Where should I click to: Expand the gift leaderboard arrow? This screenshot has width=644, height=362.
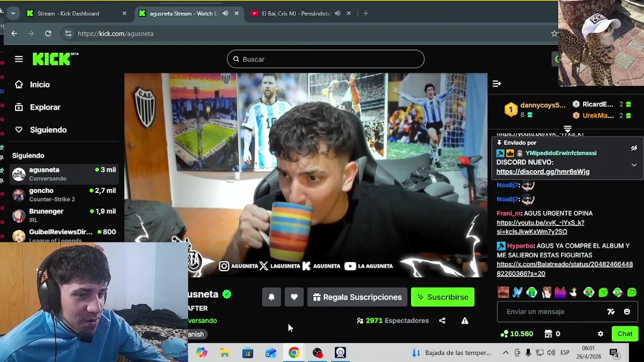pos(568,129)
